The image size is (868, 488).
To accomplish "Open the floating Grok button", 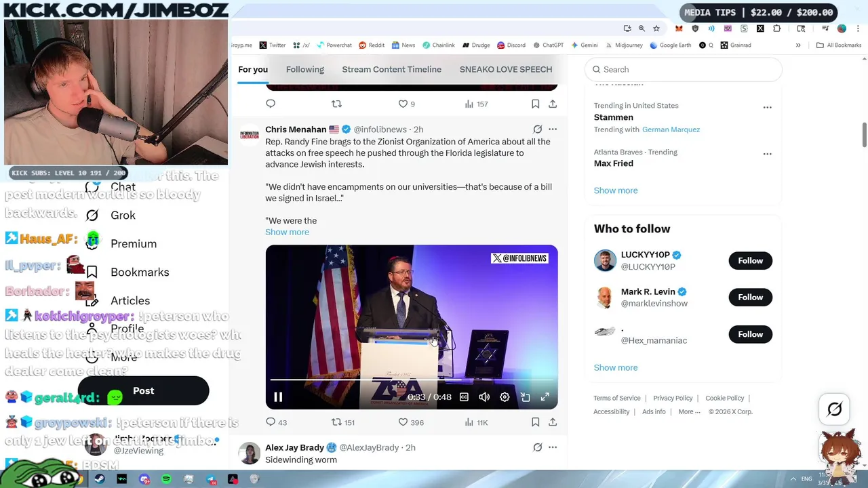I will coord(835,409).
